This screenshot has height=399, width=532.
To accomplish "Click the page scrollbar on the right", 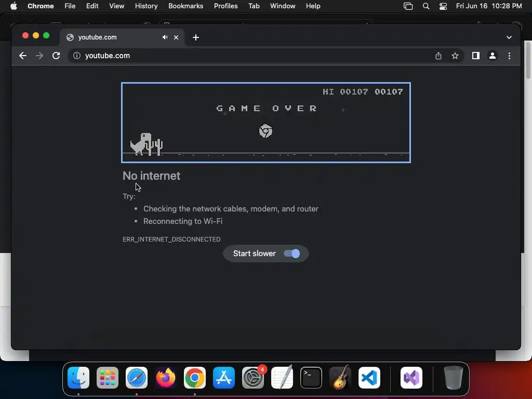I will pyautogui.click(x=528, y=60).
